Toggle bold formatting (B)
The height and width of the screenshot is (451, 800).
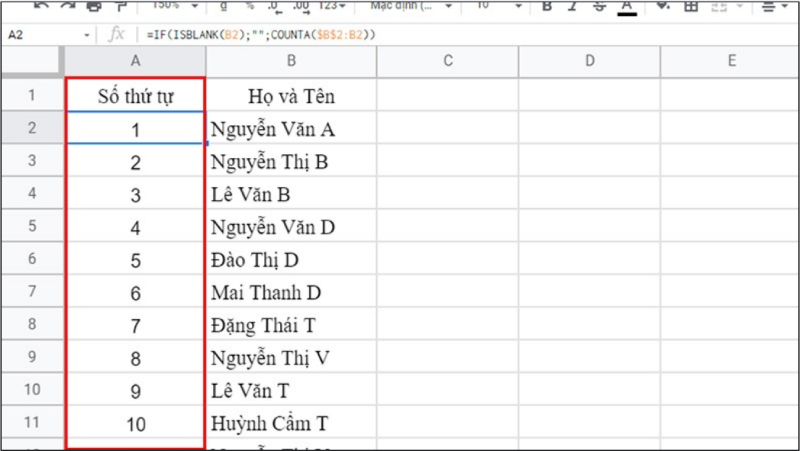(x=547, y=6)
